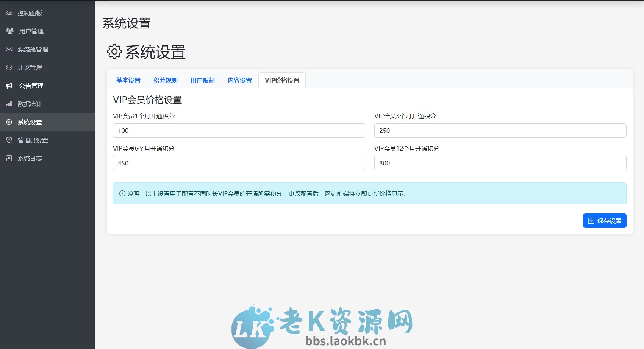The height and width of the screenshot is (349, 644).
Task: Switch to the 内容设置 tab
Action: coord(239,80)
